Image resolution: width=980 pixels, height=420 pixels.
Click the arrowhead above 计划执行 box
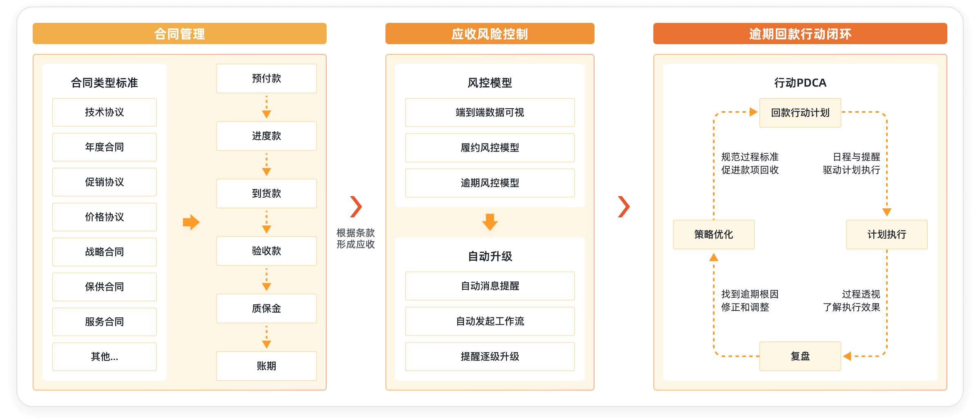point(886,212)
